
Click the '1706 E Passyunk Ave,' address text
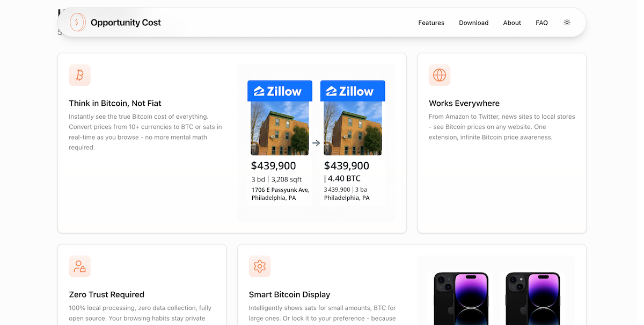click(x=280, y=190)
